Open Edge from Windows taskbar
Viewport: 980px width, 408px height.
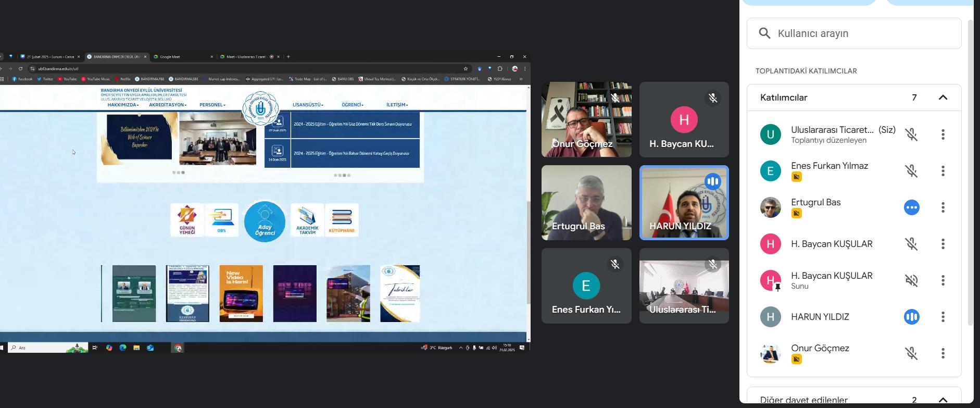[x=123, y=348]
